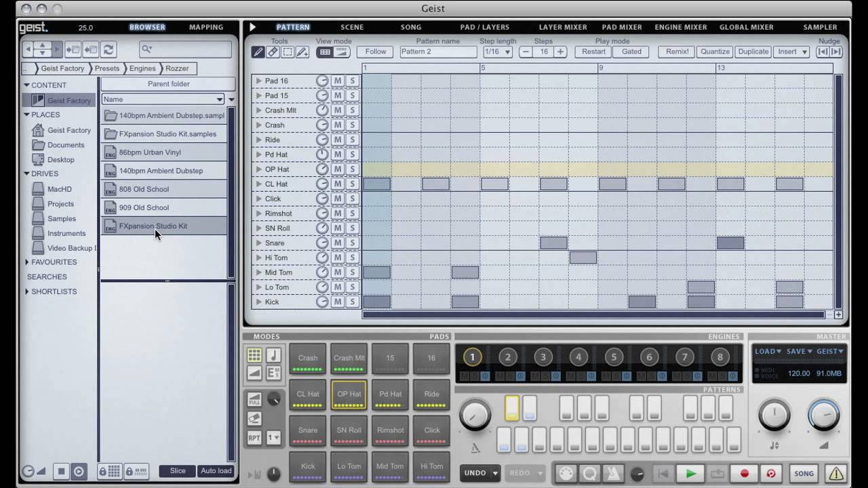Image resolution: width=868 pixels, height=488 pixels.
Task: Toggle the pattern lock icon
Action: click(136, 471)
